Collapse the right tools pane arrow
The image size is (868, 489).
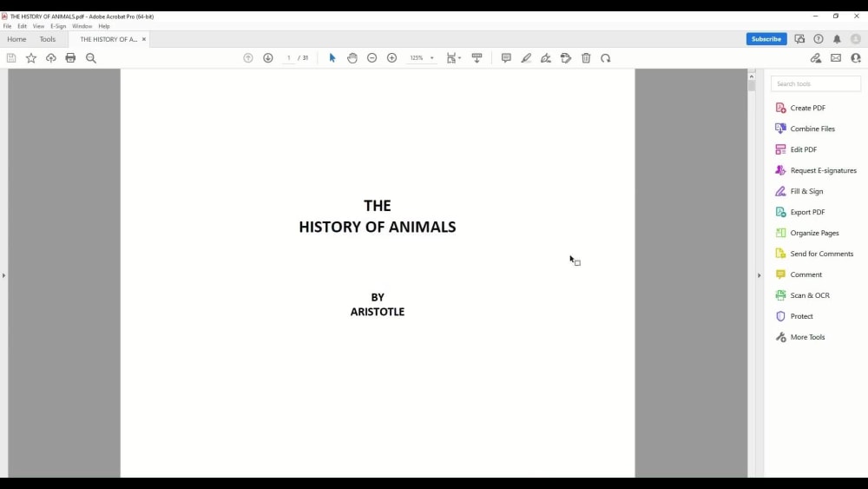coord(759,275)
